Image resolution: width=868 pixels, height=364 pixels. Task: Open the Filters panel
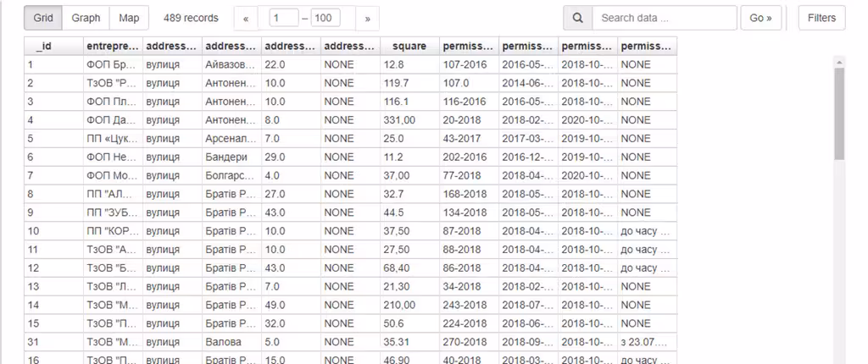pos(821,18)
